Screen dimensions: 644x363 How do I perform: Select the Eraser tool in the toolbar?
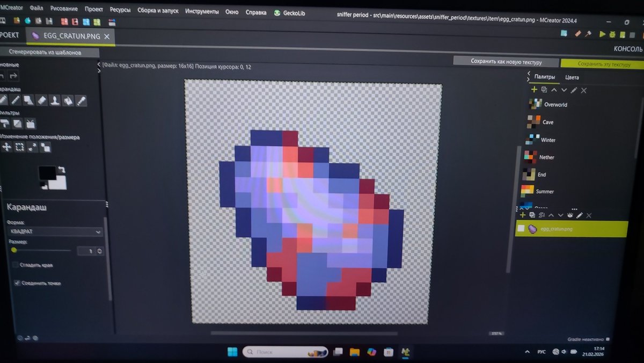(x=42, y=100)
